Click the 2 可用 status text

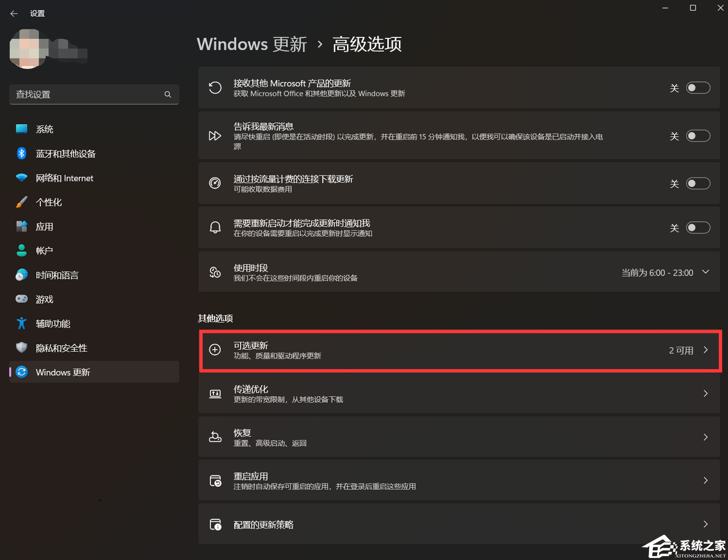point(681,350)
